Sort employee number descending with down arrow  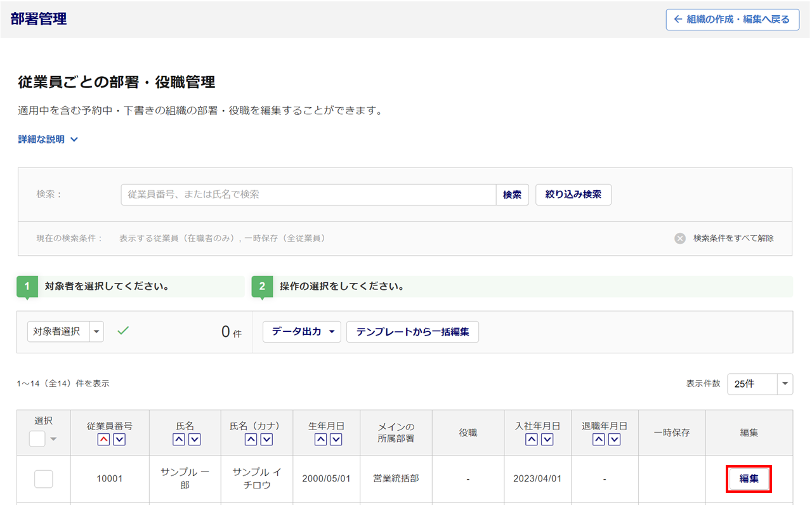coord(119,440)
